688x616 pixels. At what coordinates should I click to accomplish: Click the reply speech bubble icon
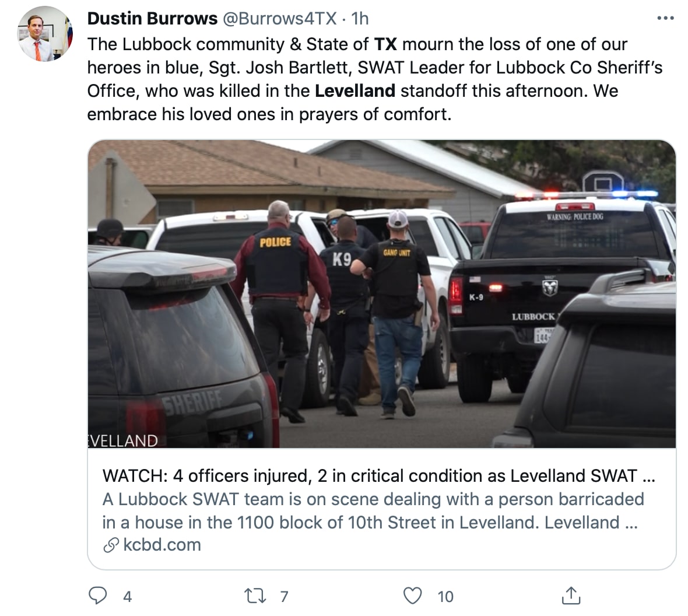click(97, 596)
